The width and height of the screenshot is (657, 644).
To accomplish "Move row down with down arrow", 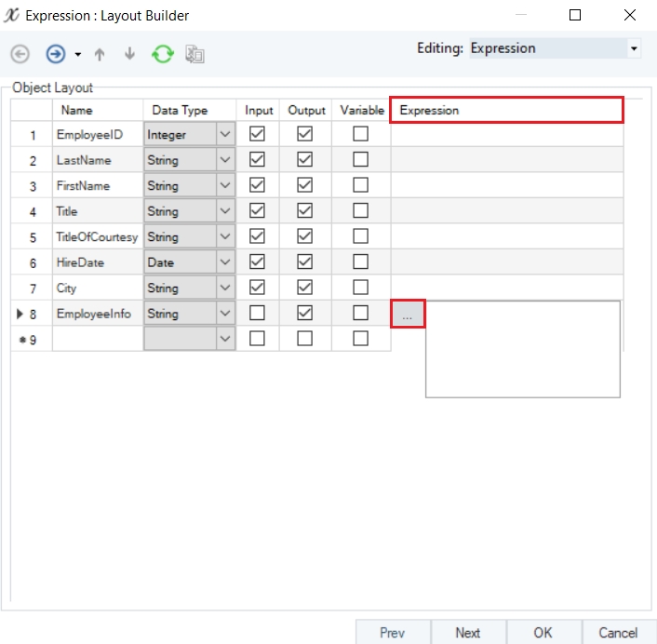I will 130,54.
